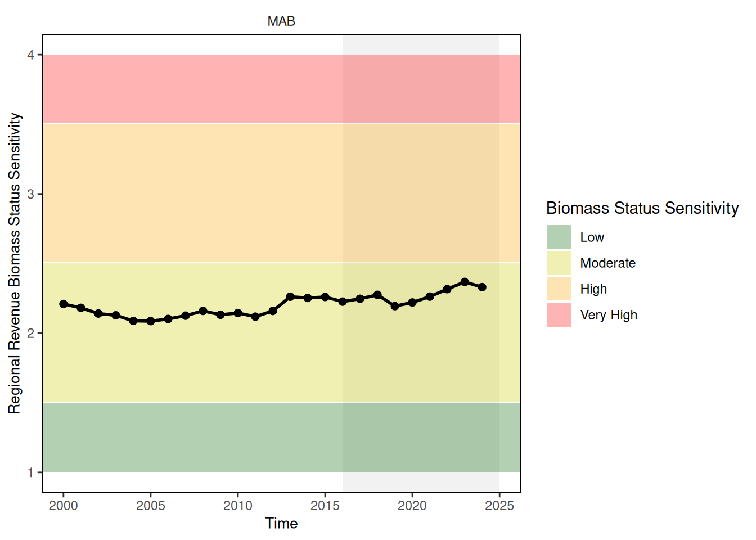This screenshot has height=540, width=756.
Task: Click the highest data point at 2023
Action: tap(465, 282)
